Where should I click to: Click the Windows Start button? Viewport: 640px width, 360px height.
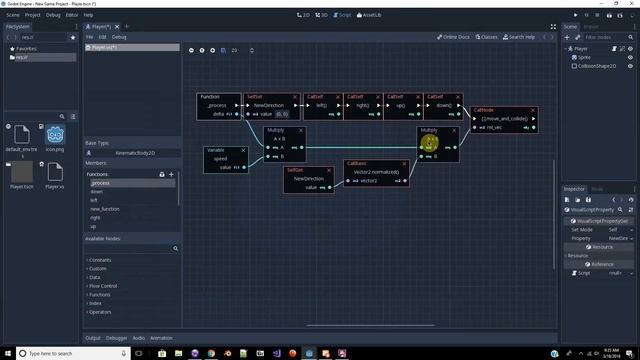8,353
